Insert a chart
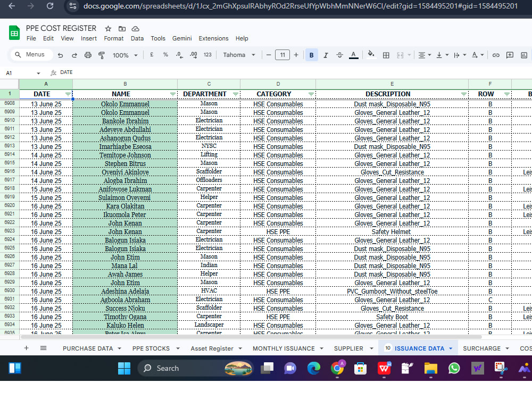The image size is (532, 399). (x=524, y=55)
